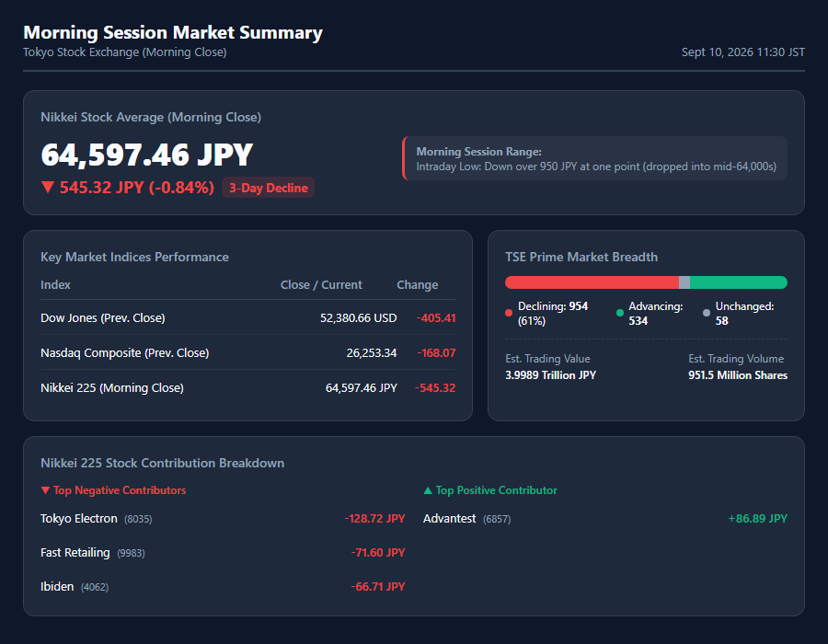Click the green advancing segment of the breadth bar
The width and height of the screenshot is (828, 644).
pos(739,282)
